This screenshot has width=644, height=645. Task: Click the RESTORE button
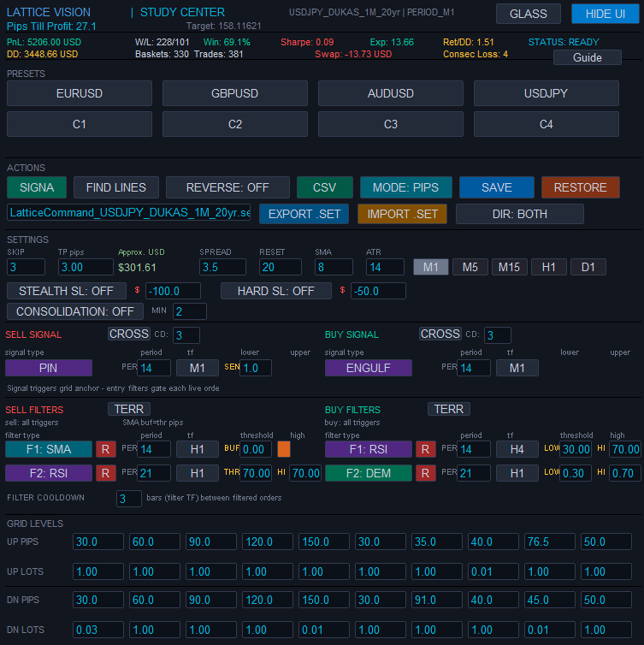point(580,187)
